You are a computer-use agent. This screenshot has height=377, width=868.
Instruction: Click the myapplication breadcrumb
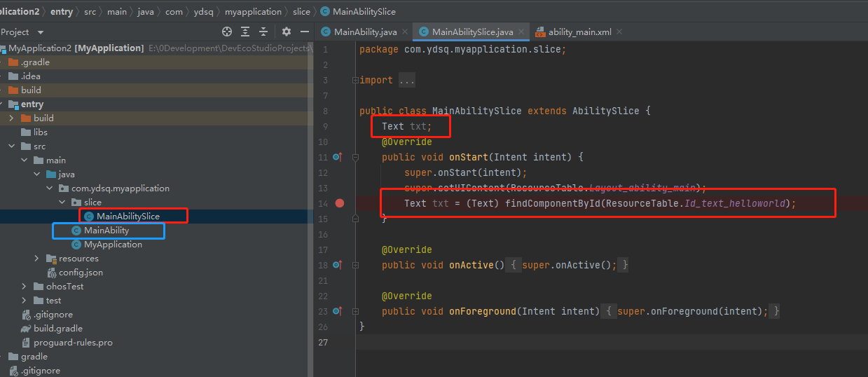[x=254, y=12]
